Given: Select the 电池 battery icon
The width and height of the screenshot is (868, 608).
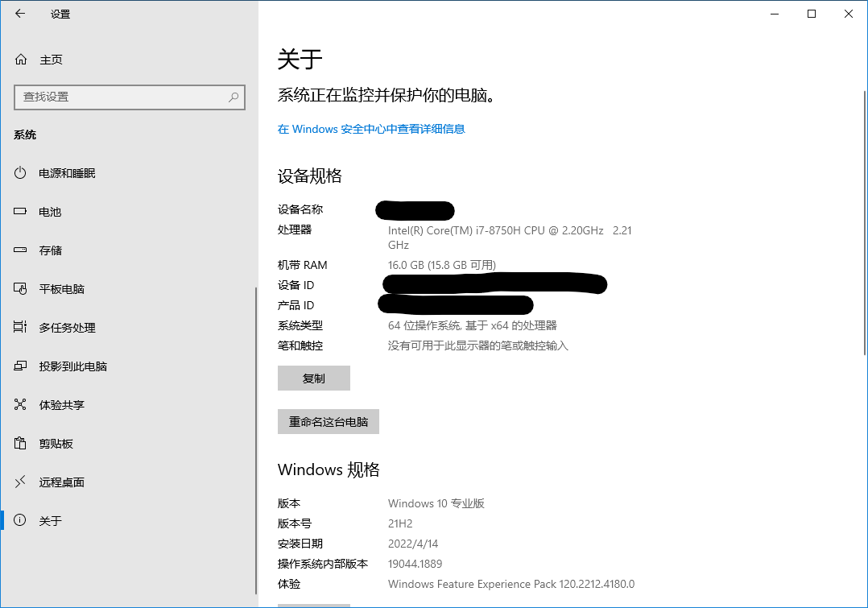Looking at the screenshot, I should pos(20,212).
